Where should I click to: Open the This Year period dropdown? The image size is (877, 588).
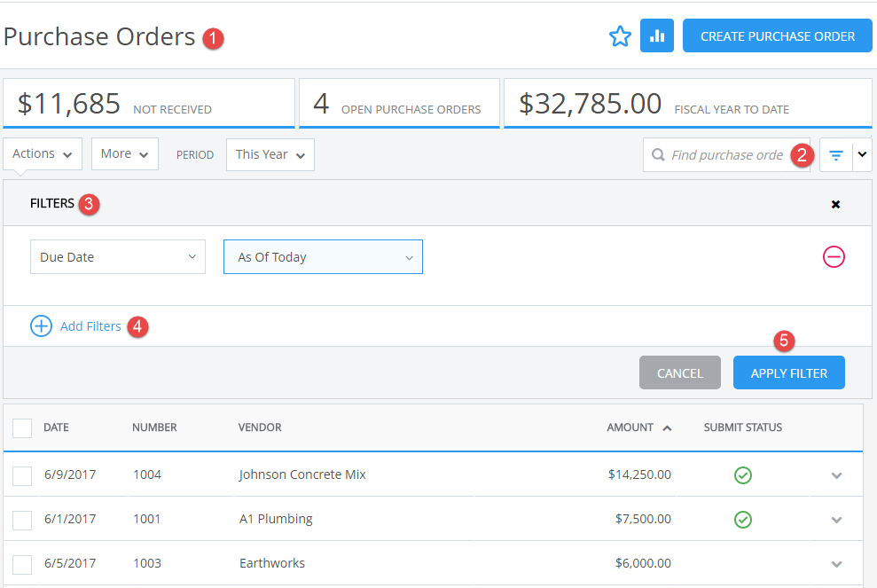coord(270,154)
